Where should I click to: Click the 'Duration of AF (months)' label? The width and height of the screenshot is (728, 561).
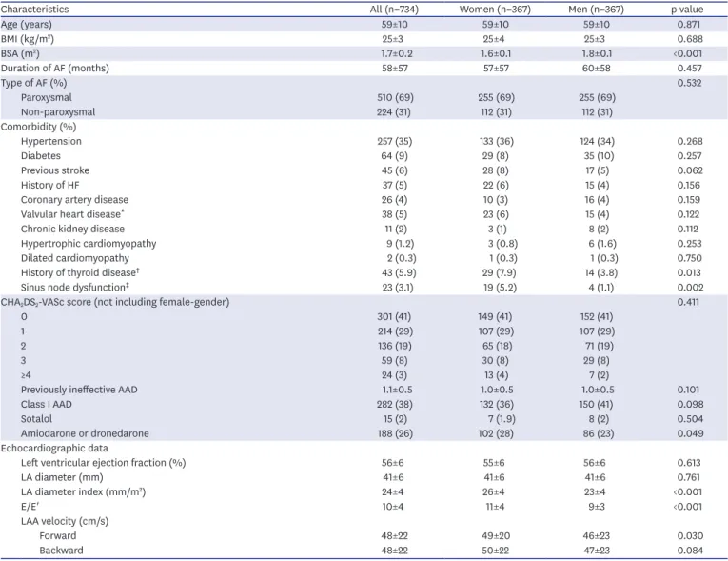click(55, 69)
